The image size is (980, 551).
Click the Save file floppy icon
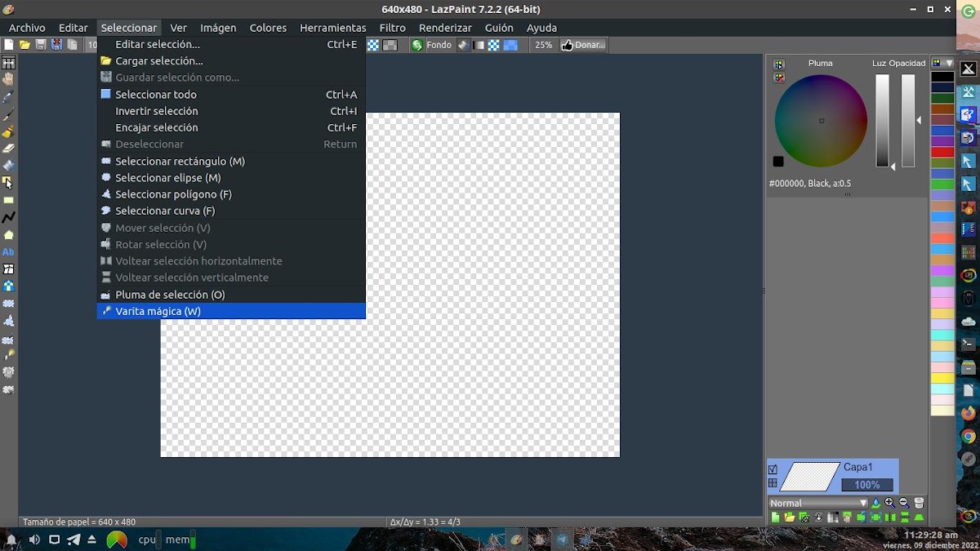pyautogui.click(x=41, y=45)
